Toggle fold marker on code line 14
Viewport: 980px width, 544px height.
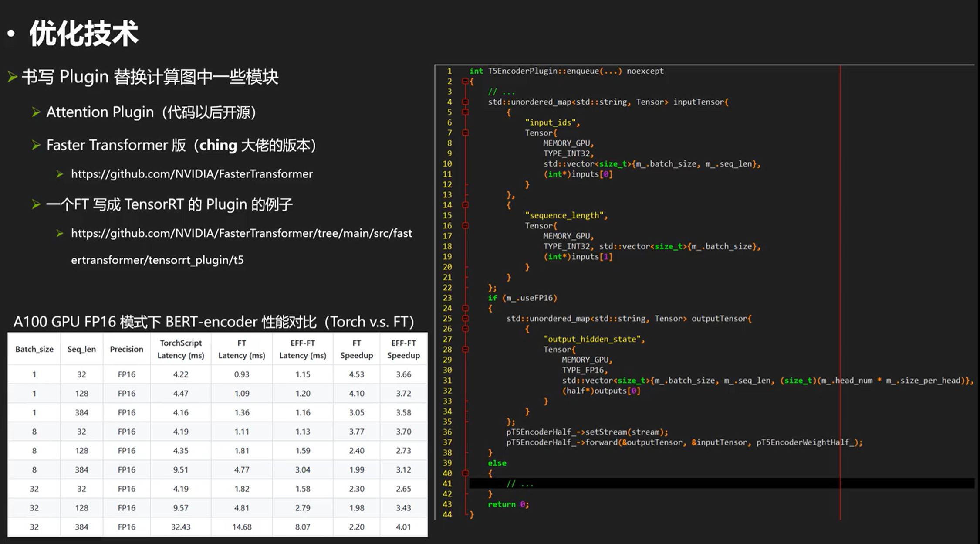click(x=465, y=205)
